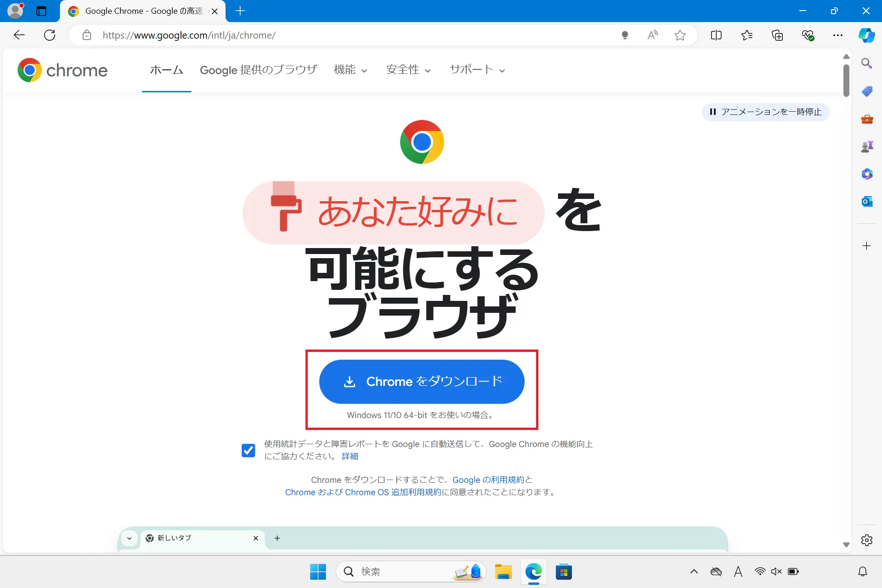
Task: Click Chrome をダウンロード button
Action: pyautogui.click(x=422, y=381)
